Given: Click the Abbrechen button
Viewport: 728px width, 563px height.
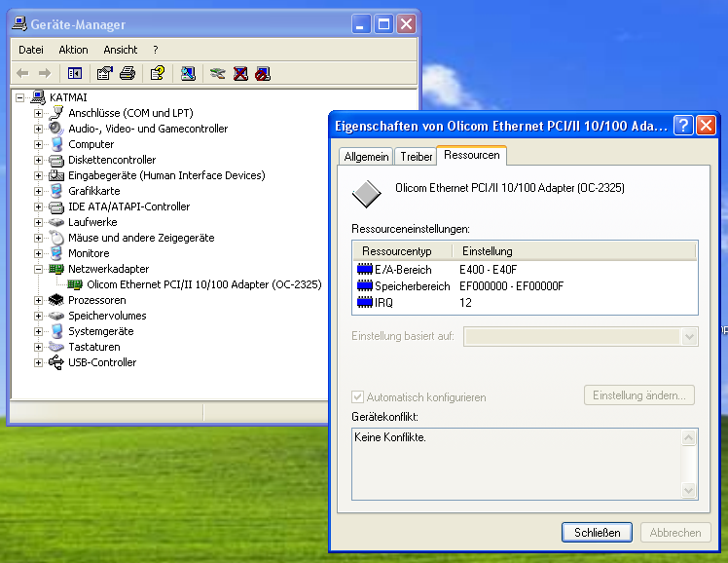Looking at the screenshot, I should pyautogui.click(x=675, y=533).
